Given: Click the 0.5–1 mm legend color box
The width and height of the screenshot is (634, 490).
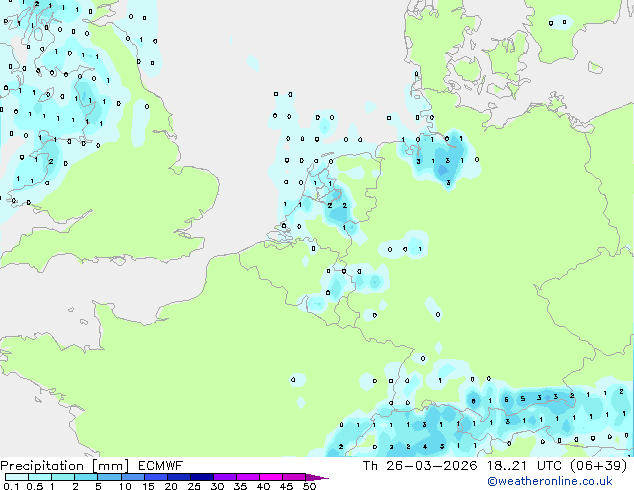Looking at the screenshot, I should [40, 477].
